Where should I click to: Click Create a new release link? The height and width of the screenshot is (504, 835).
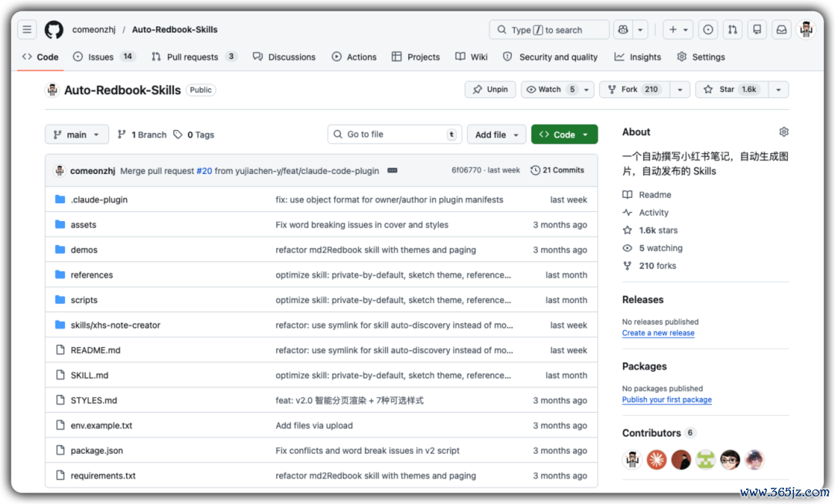[658, 332]
